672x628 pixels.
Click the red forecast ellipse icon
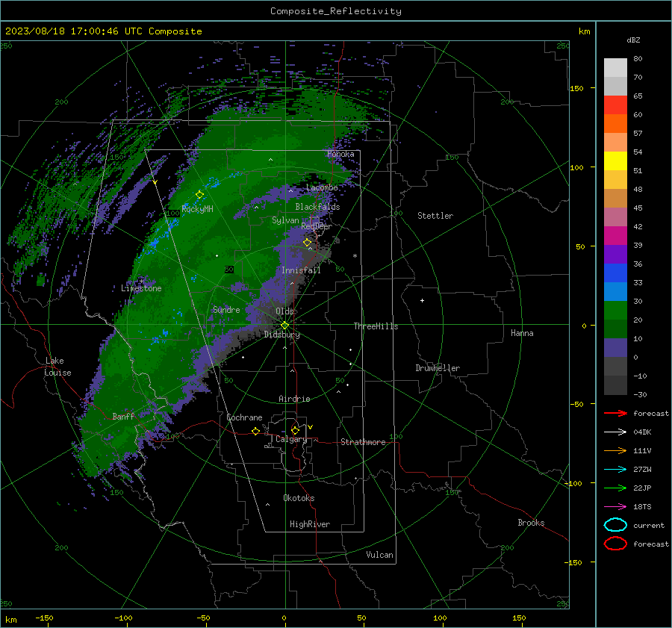[x=615, y=544]
